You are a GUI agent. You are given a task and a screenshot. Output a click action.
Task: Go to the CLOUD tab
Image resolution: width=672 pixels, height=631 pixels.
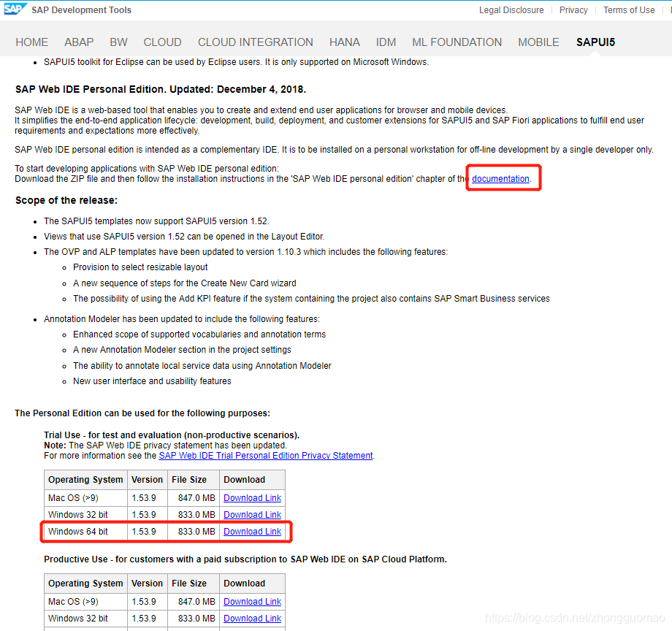(x=162, y=42)
